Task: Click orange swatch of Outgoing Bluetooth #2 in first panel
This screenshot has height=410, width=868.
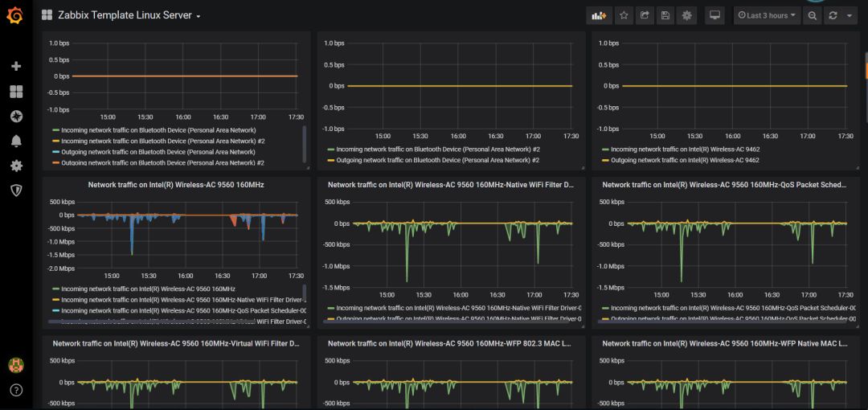Action: tap(55, 163)
